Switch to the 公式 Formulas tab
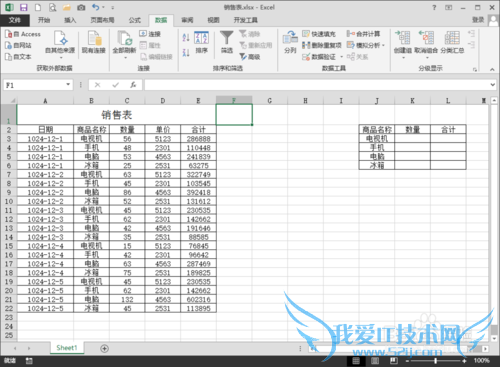 (x=135, y=20)
